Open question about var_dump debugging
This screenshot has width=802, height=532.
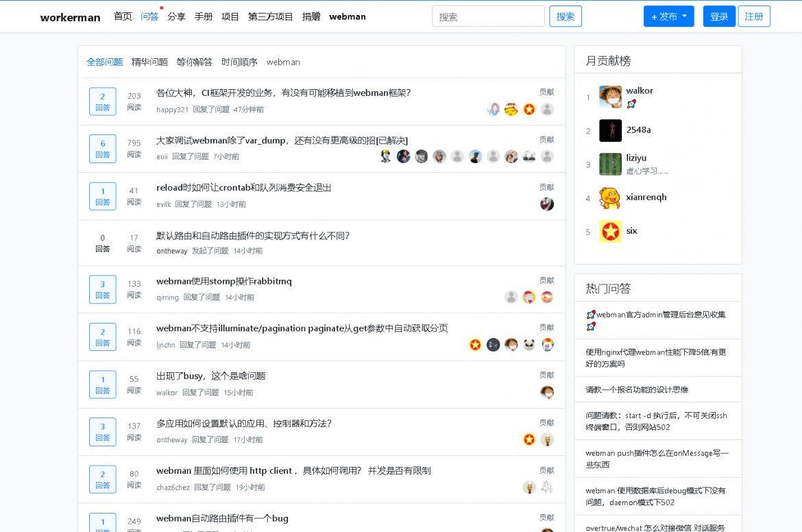[282, 140]
